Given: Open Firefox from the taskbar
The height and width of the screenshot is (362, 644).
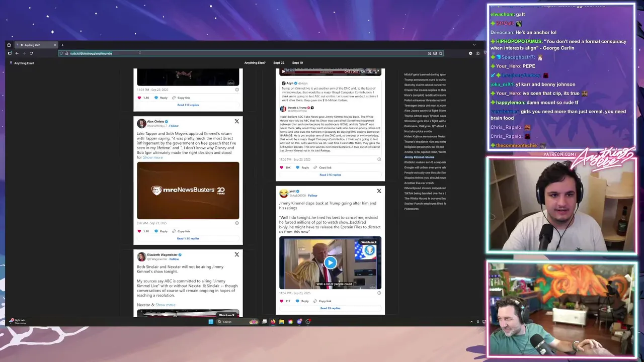Looking at the screenshot, I should click(273, 322).
